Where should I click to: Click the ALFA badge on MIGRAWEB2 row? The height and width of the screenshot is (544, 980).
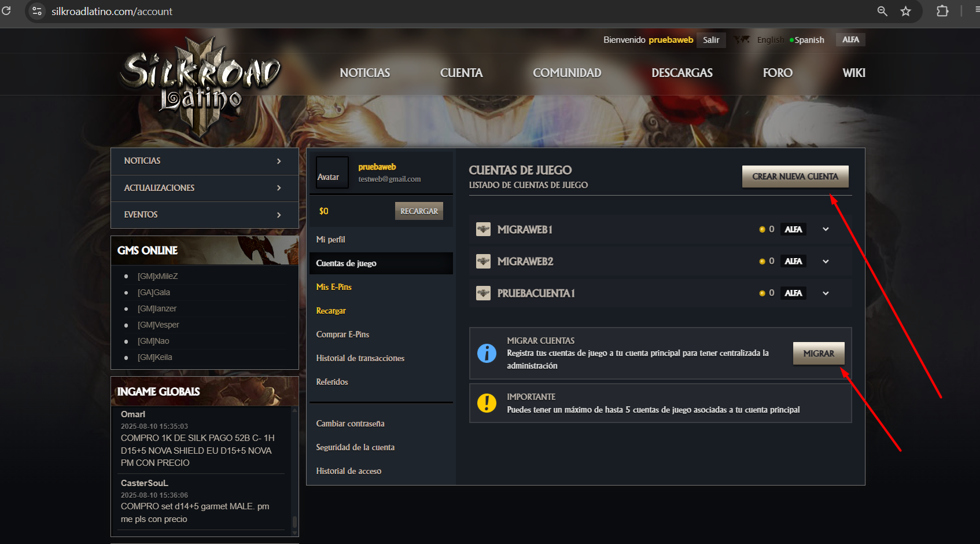(x=793, y=261)
